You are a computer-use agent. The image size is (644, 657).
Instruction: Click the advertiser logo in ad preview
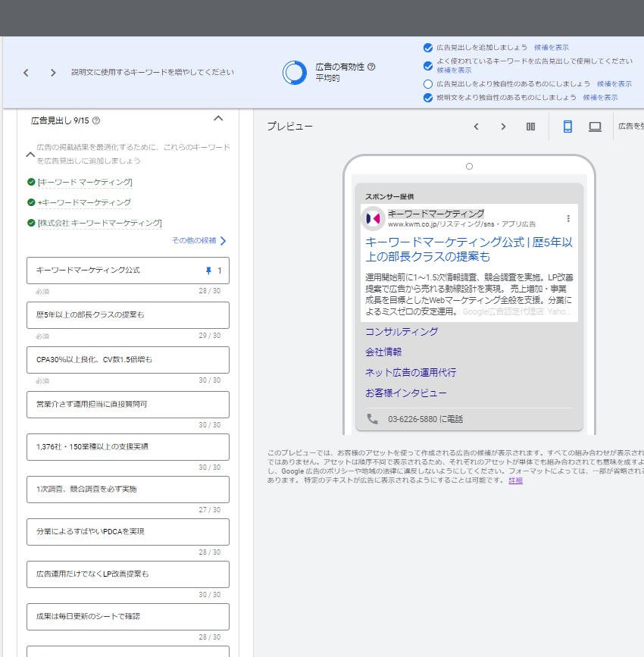coord(373,218)
